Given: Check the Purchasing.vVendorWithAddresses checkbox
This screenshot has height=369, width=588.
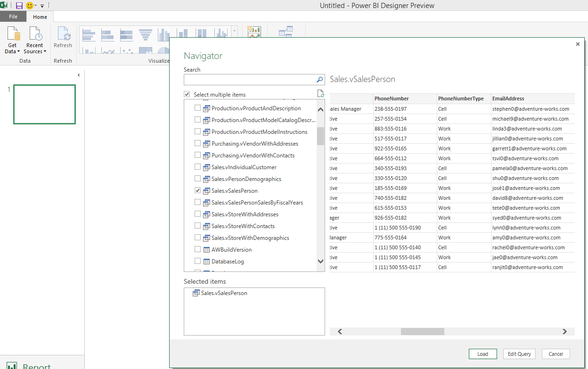Looking at the screenshot, I should [x=197, y=144].
